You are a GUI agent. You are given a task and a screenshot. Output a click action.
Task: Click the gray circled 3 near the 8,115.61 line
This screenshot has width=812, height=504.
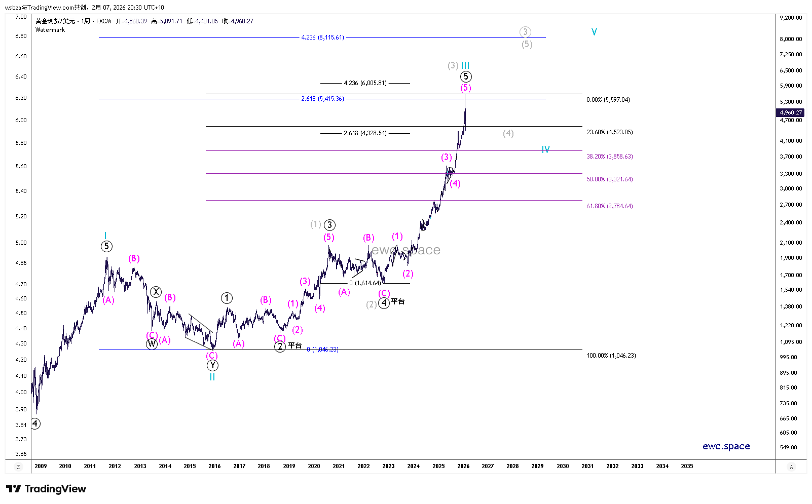(525, 32)
